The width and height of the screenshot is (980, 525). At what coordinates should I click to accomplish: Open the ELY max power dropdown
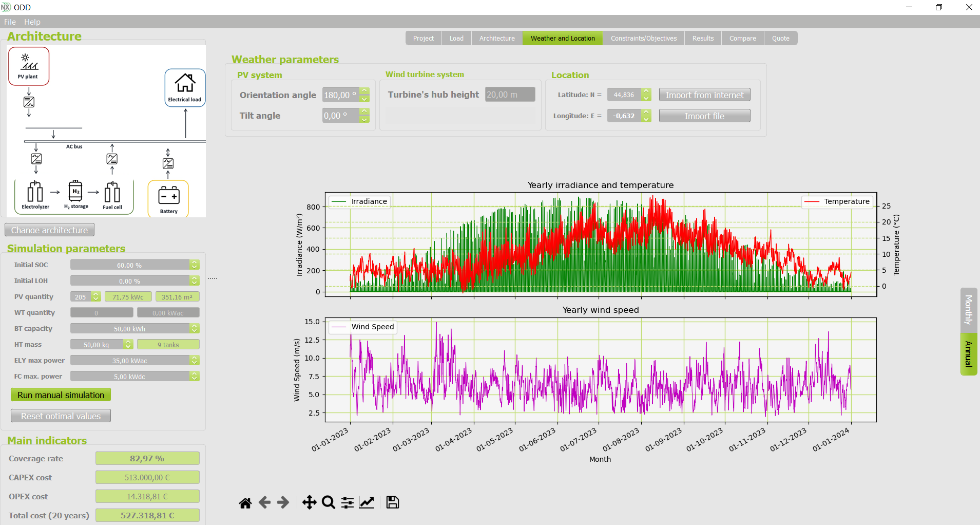point(195,361)
